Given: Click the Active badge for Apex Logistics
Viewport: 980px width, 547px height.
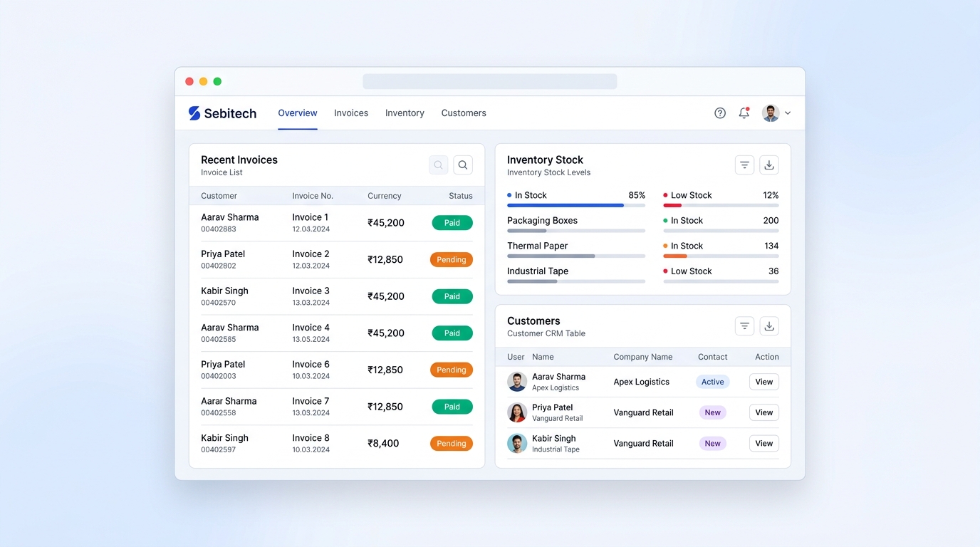Looking at the screenshot, I should 713,382.
